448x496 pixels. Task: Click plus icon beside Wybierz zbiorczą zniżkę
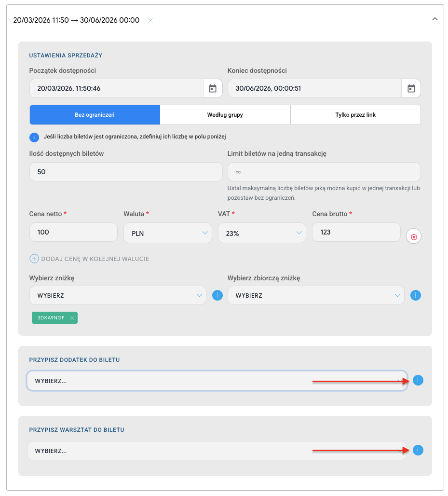pyautogui.click(x=416, y=295)
